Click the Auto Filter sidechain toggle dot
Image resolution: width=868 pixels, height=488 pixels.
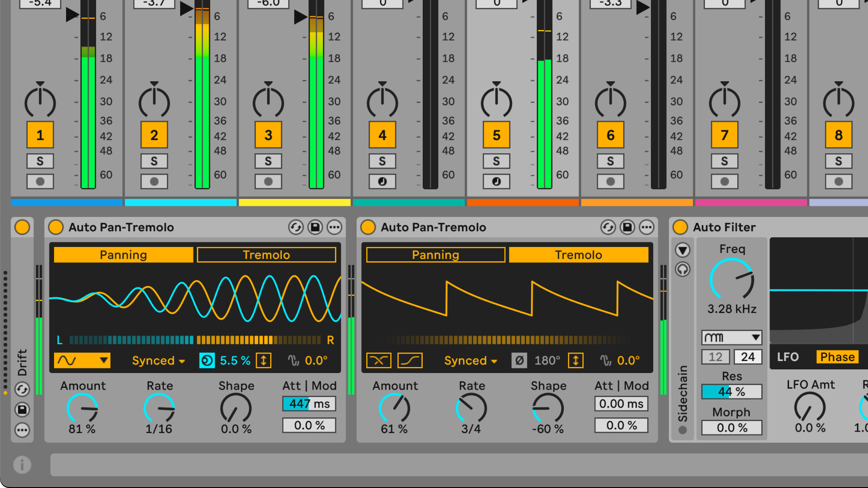click(683, 430)
